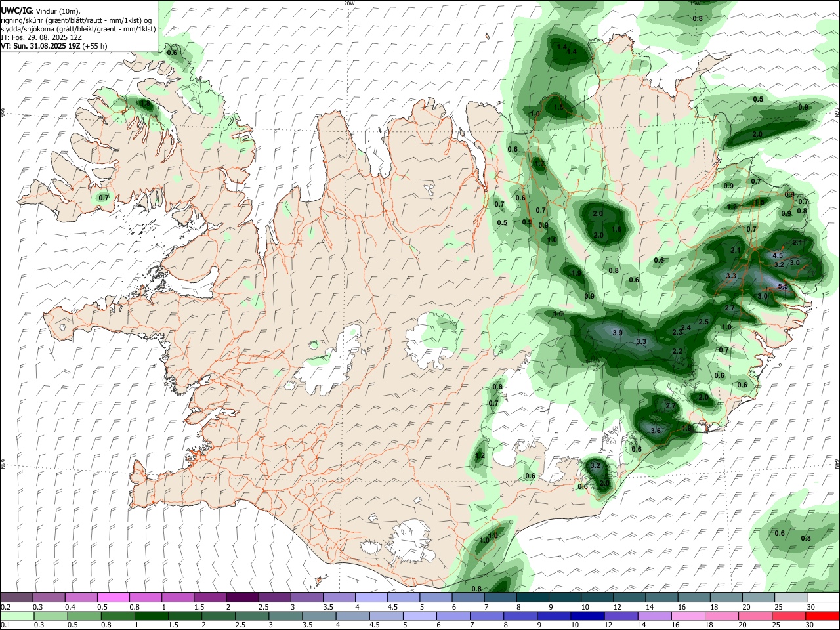
Task: Select the pure red swatch ending the bottom legend row
Action: click(x=823, y=616)
